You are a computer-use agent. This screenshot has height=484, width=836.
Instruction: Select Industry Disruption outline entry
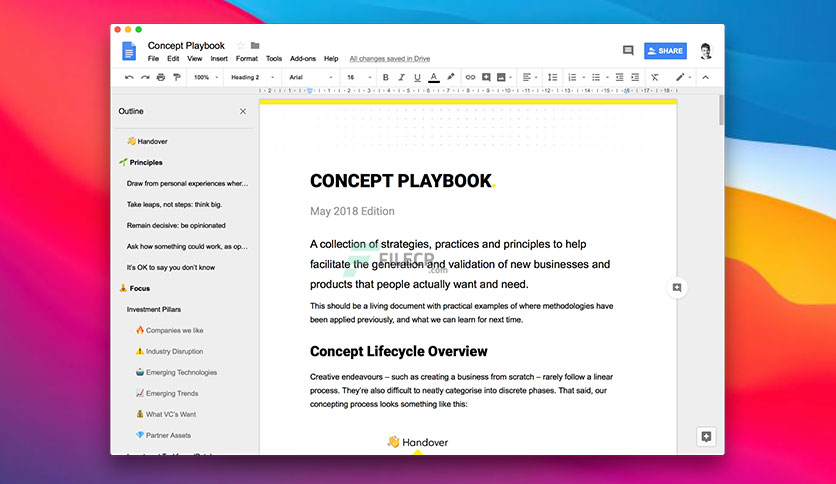[170, 351]
